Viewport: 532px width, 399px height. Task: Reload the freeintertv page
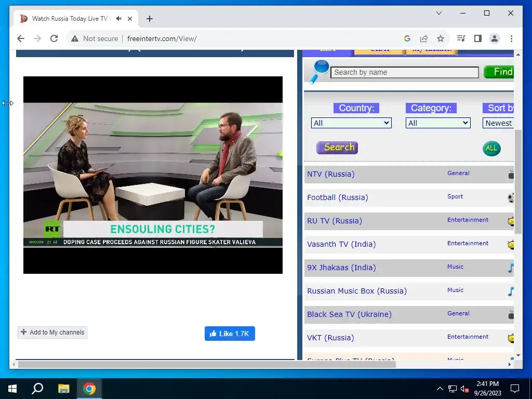(54, 38)
